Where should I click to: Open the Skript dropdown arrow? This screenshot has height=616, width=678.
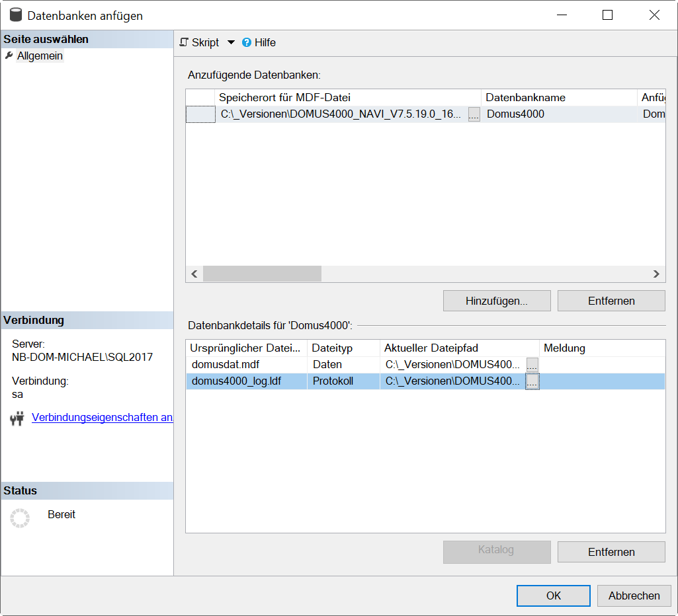tap(231, 42)
